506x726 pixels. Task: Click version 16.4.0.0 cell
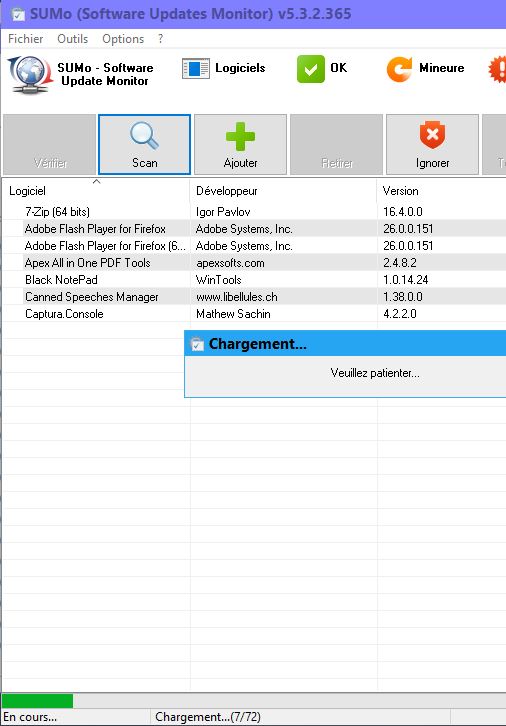click(x=403, y=212)
